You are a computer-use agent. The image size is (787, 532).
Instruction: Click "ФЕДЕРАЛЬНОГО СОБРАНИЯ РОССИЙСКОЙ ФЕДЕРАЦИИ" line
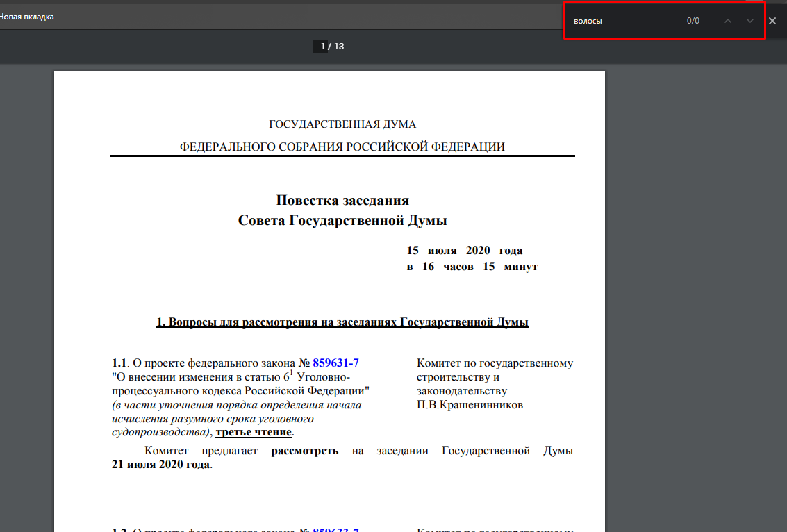tap(342, 147)
